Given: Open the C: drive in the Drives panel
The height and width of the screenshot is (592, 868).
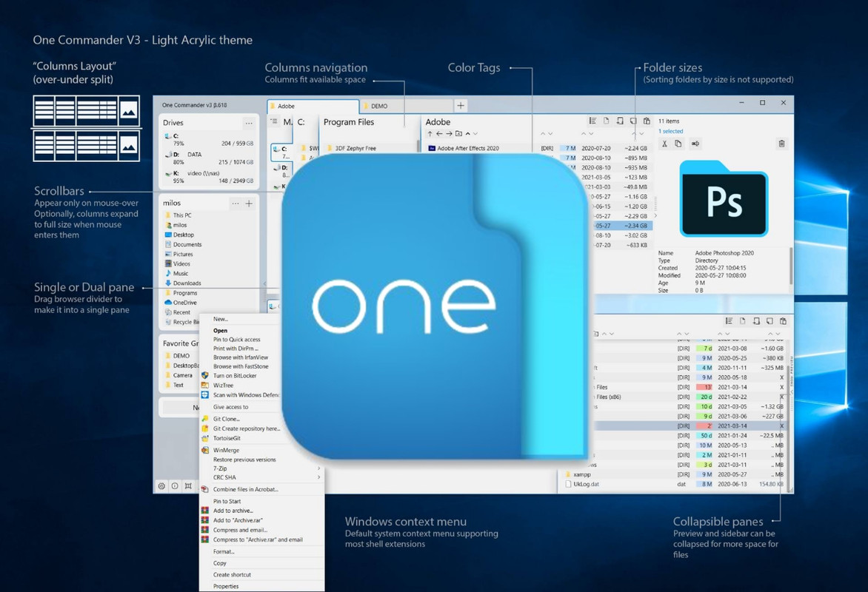Looking at the screenshot, I should coord(209,139).
